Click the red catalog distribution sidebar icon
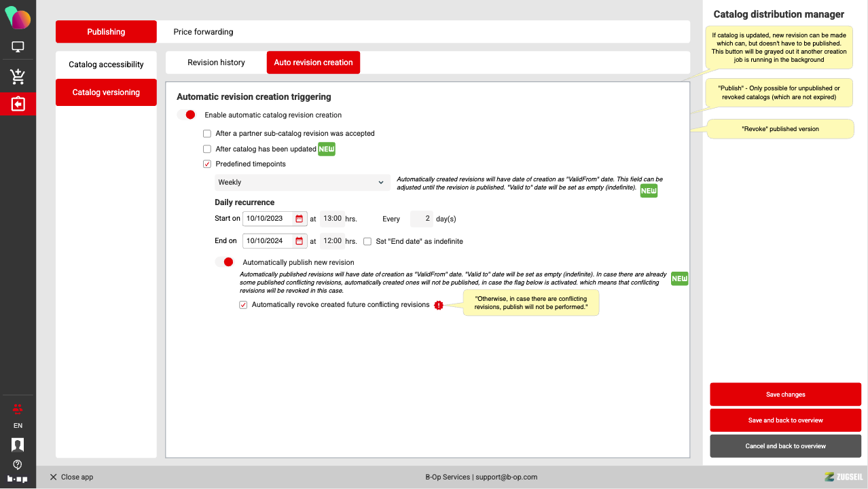Screen dimensions: 868x489 pos(18,104)
